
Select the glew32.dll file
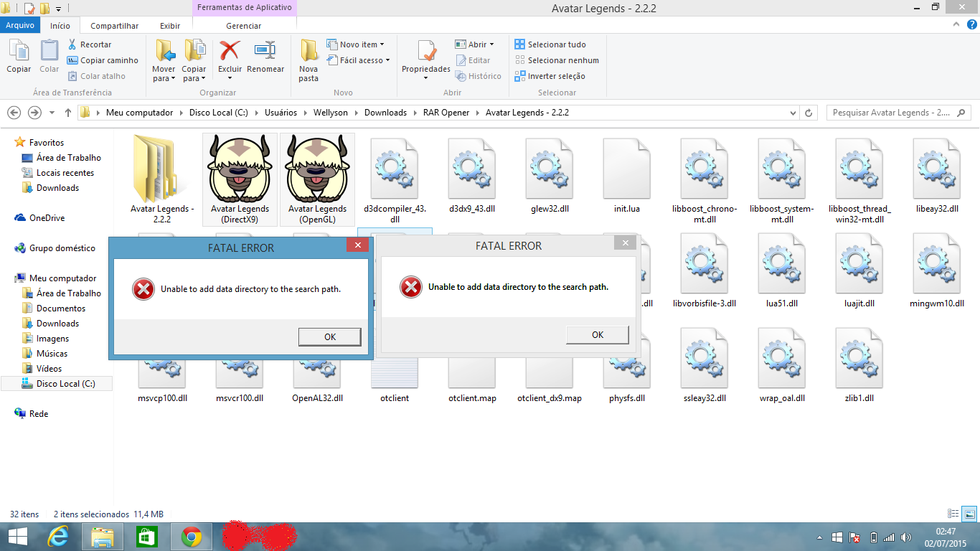[550, 176]
